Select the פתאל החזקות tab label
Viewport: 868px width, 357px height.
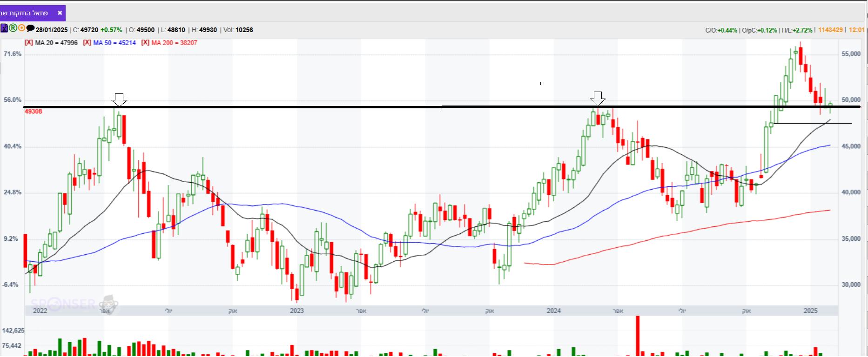(x=24, y=13)
